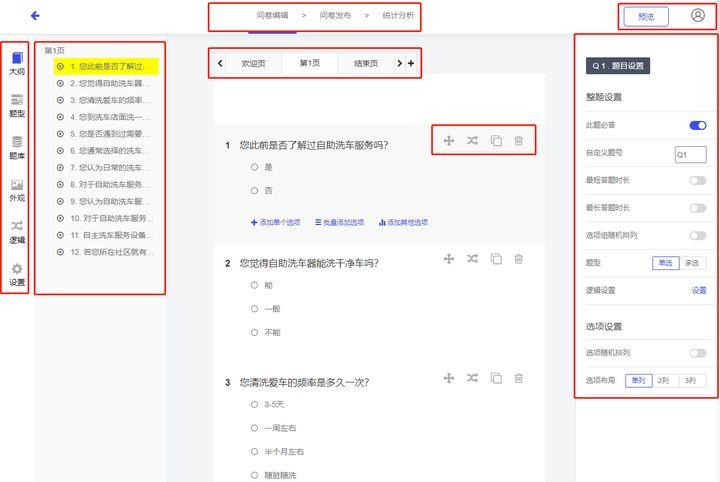
Task: Set question type to 多选
Action: [692, 263]
